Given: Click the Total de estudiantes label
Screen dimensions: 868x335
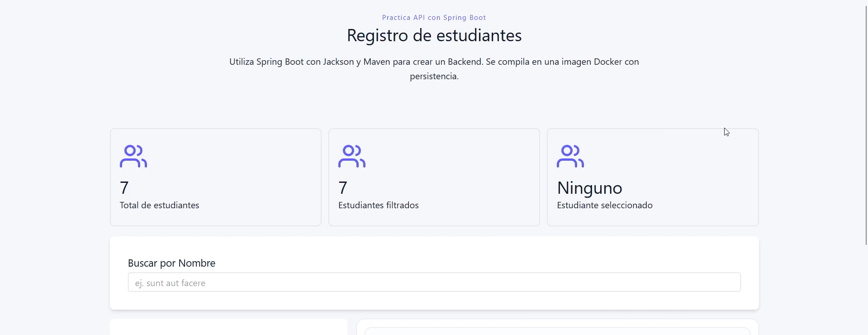Looking at the screenshot, I should 160,205.
